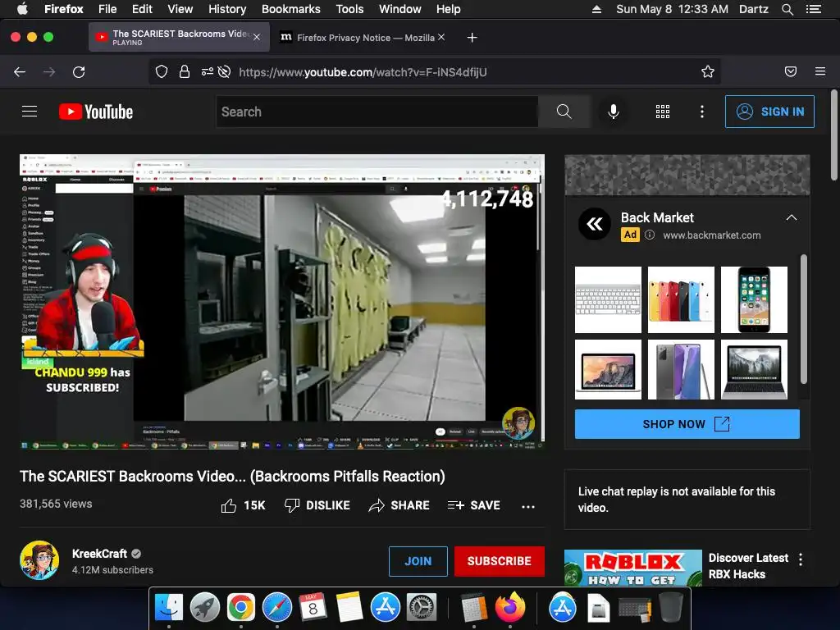Open the colorful iPhones product thumbnail
The image size is (840, 630).
[x=681, y=299]
